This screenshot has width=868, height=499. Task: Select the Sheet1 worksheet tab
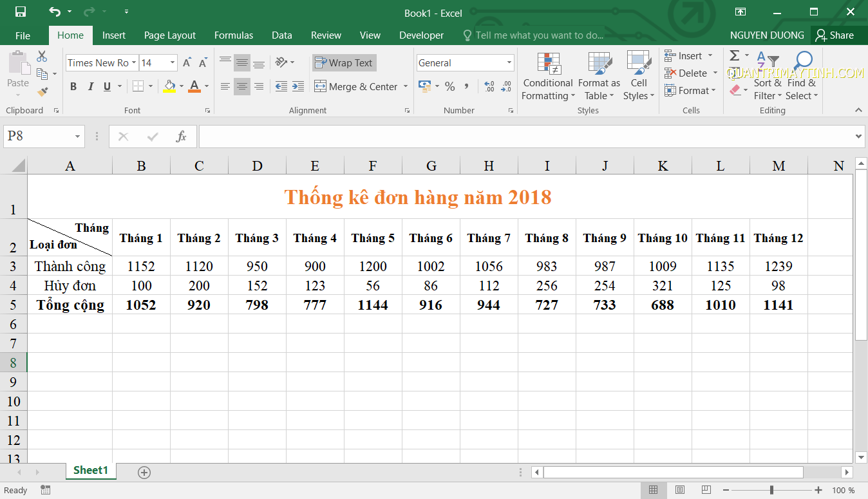(x=91, y=471)
